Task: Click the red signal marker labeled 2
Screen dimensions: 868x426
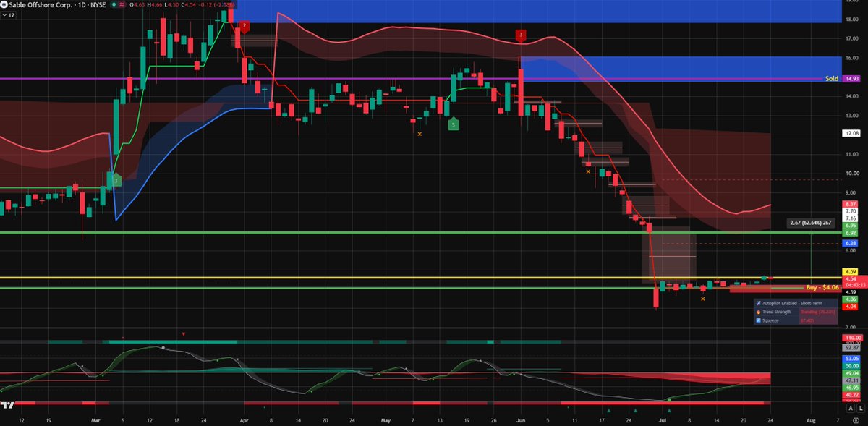Action: click(244, 26)
